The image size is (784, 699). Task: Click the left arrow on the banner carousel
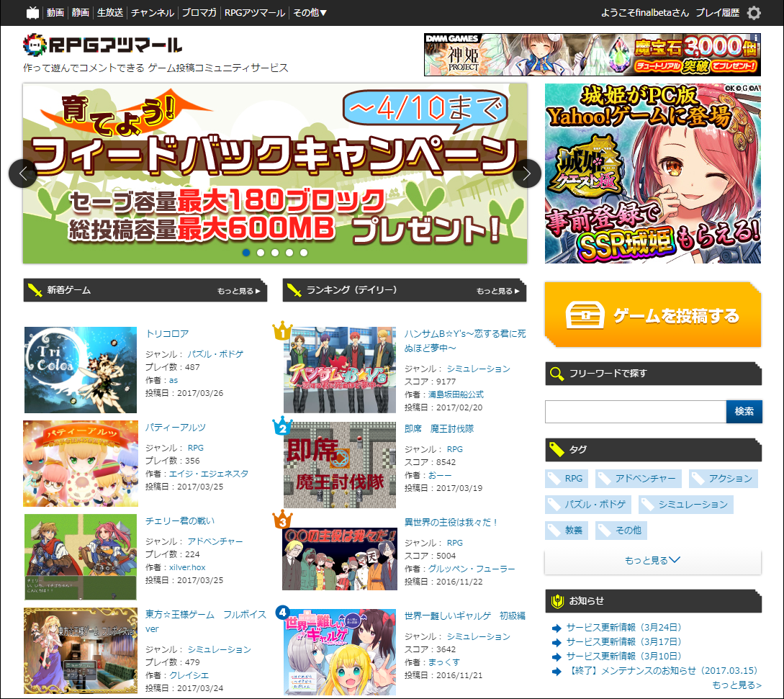[x=22, y=173]
